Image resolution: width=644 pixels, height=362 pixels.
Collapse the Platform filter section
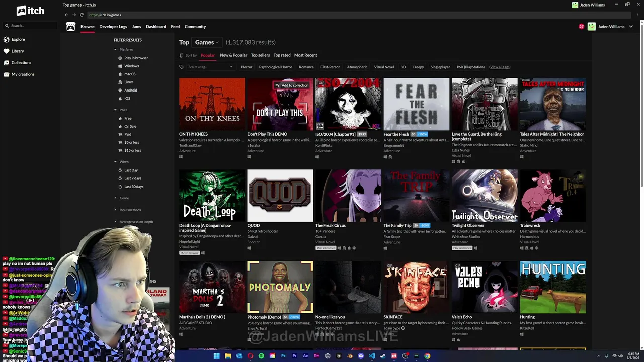coord(123,50)
